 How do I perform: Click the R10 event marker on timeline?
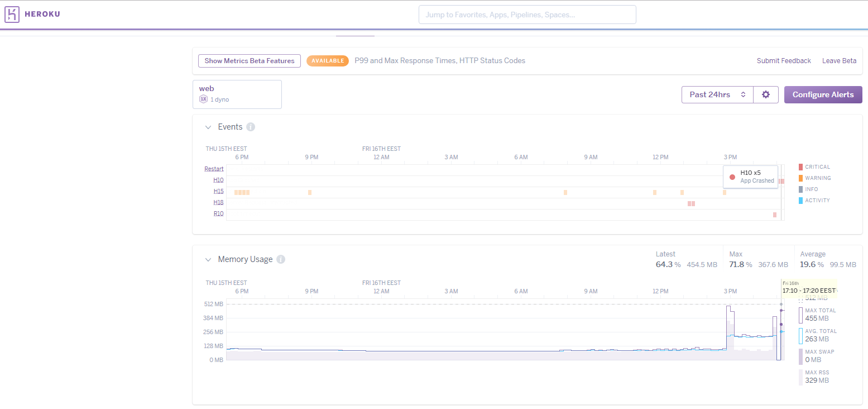775,215
